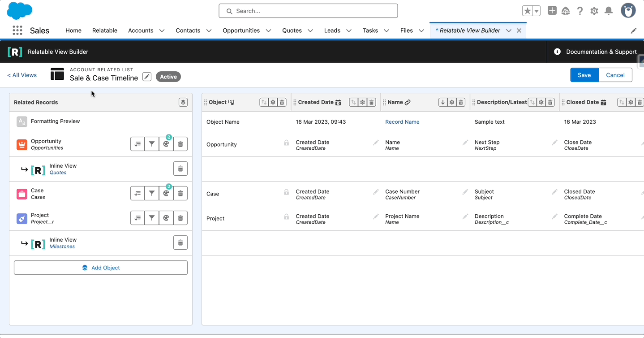Screen dimensions: 644x338
Task: Expand the Quotes tab dropdown
Action: pyautogui.click(x=310, y=30)
